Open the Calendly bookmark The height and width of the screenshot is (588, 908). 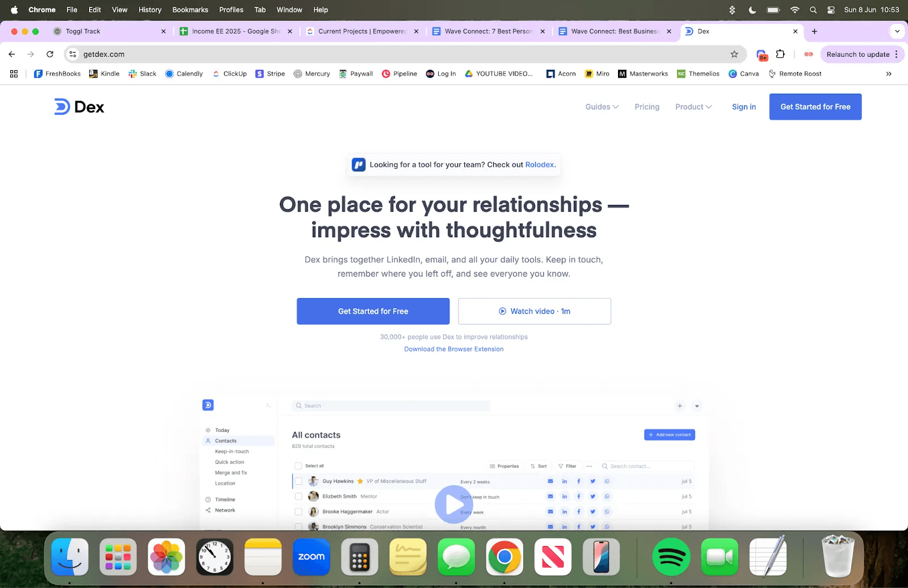point(184,74)
